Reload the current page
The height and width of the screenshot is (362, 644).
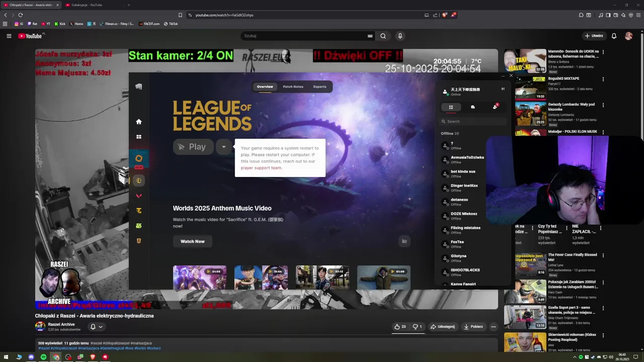[20, 15]
